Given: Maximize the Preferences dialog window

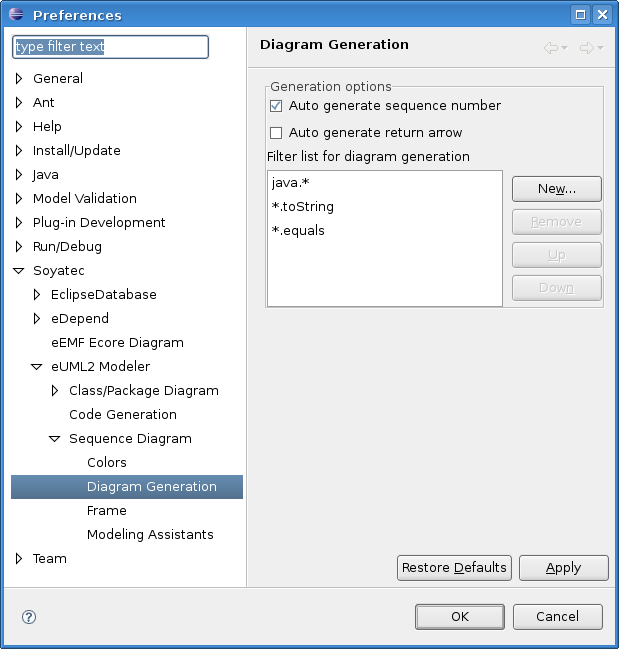Looking at the screenshot, I should [x=580, y=15].
